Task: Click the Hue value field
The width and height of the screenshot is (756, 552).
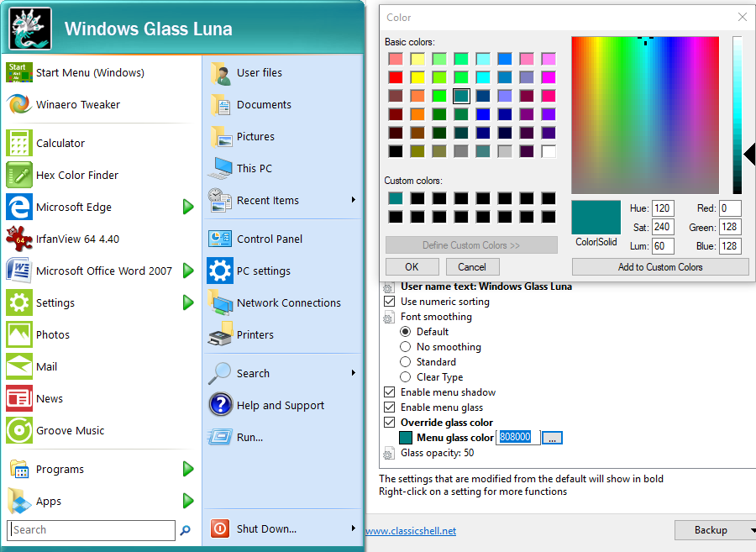Action: [x=663, y=208]
